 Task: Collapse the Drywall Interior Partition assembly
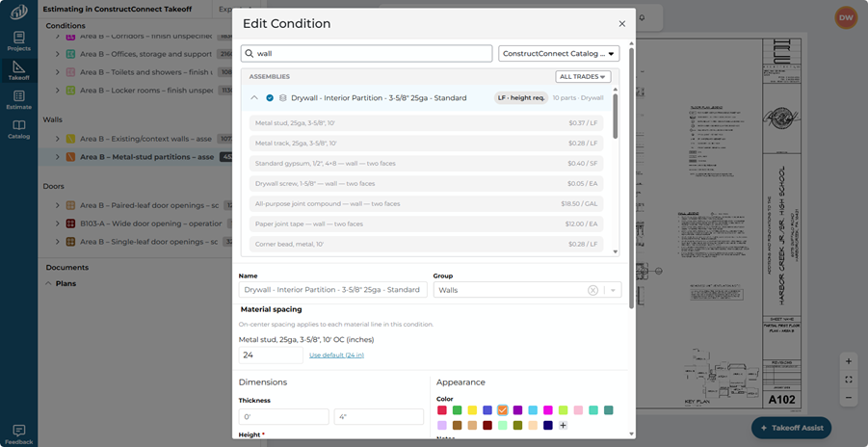pos(254,98)
